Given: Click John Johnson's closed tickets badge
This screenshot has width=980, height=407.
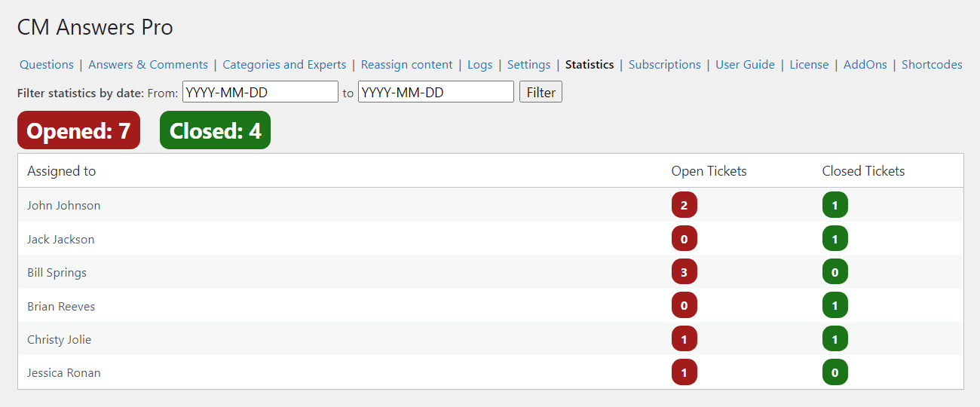Looking at the screenshot, I should click(835, 205).
